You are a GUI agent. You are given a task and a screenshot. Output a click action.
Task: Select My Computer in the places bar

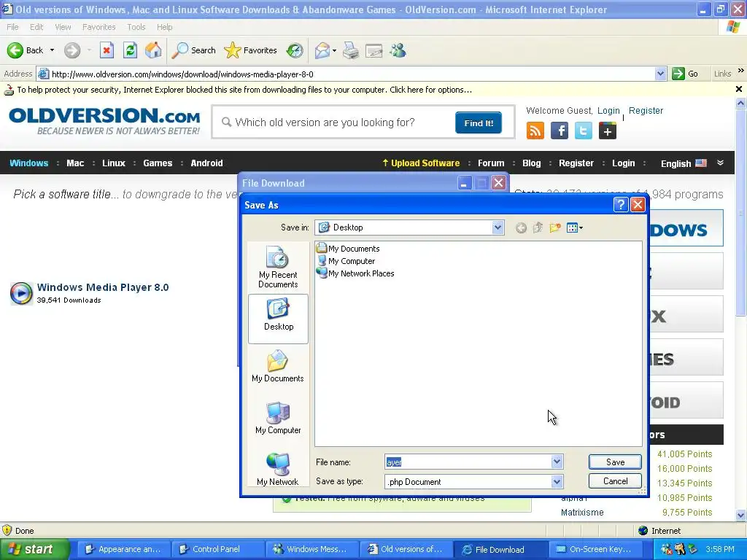coord(278,418)
